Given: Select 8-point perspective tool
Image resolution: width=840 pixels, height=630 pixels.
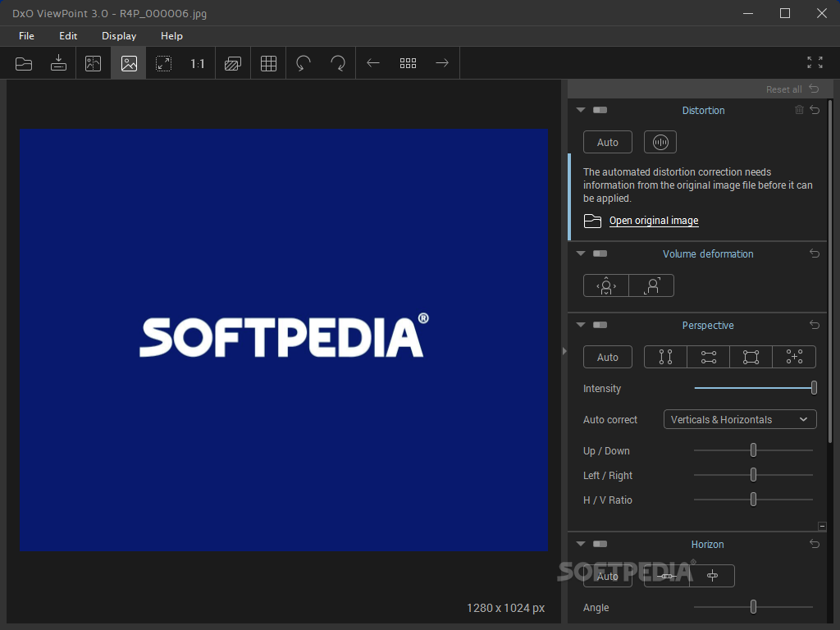Looking at the screenshot, I should pyautogui.click(x=794, y=357).
